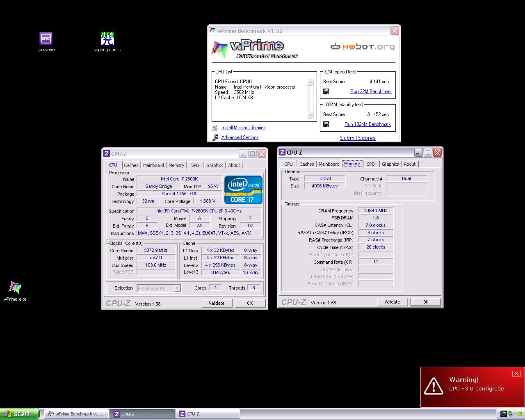Switch to the Caches tab in left CPU-Z

click(x=131, y=165)
